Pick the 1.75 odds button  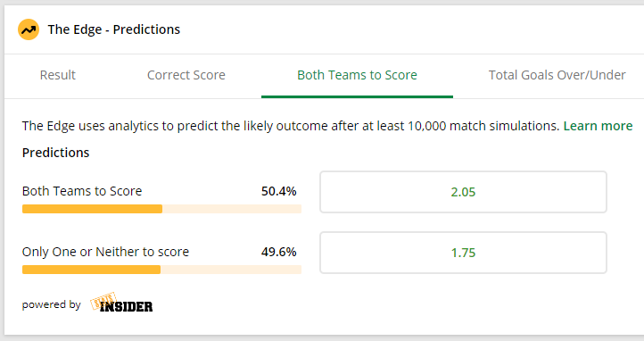pos(463,253)
